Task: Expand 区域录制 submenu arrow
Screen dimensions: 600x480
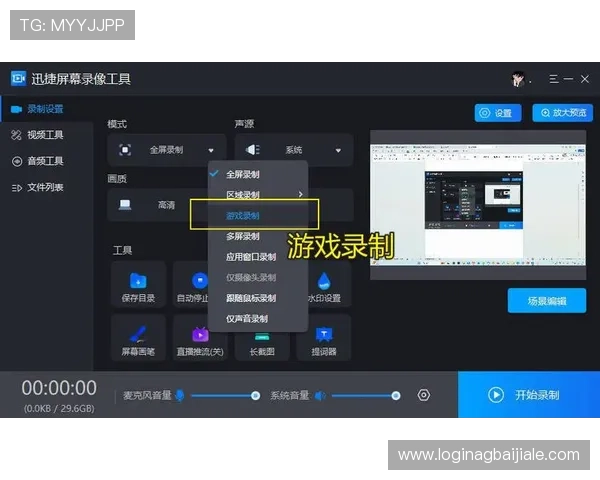Action: [300, 195]
